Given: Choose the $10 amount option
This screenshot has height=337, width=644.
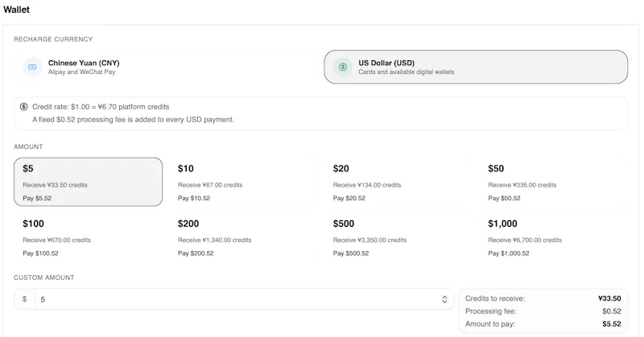Looking at the screenshot, I should [243, 182].
